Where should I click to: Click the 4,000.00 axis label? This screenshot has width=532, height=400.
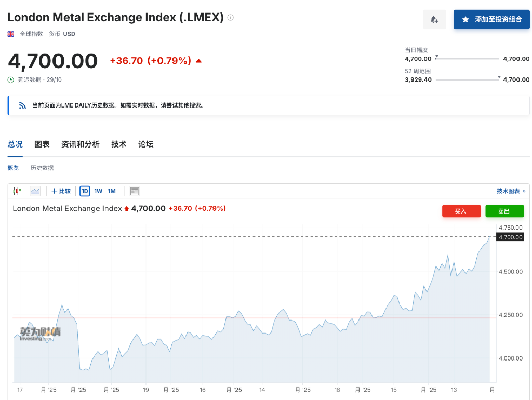tap(511, 358)
